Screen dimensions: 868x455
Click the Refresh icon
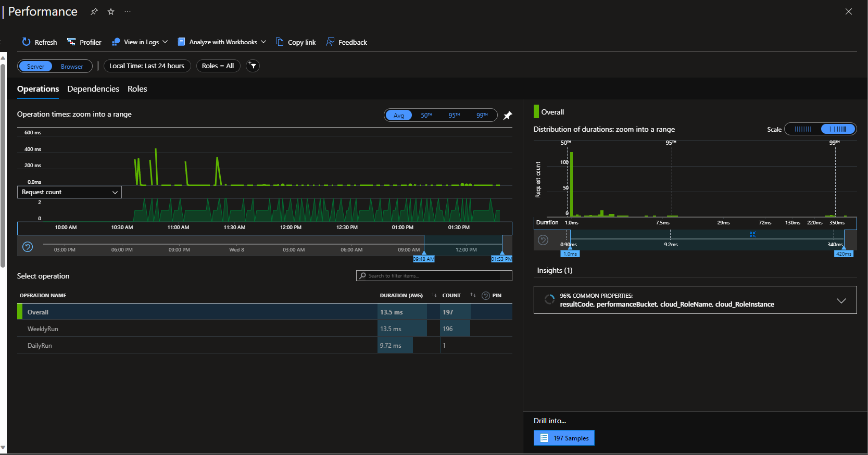[x=27, y=42]
